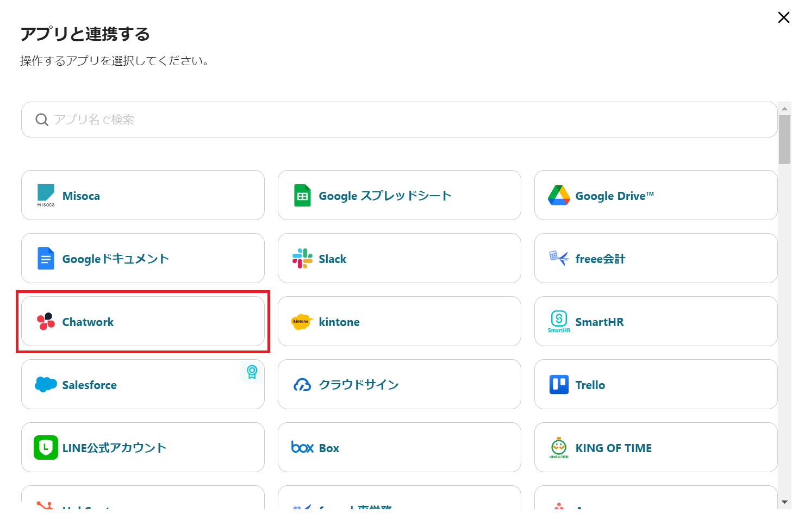The height and width of the screenshot is (532, 798).
Task: Click the scrollbar up arrow
Action: [x=784, y=109]
